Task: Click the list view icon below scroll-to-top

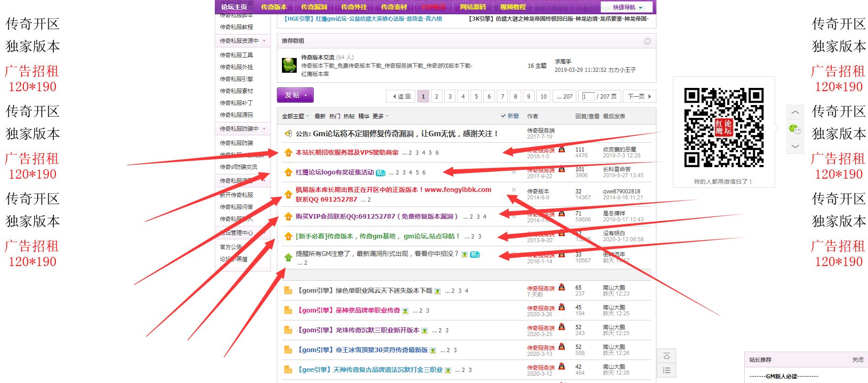Action: point(667,371)
